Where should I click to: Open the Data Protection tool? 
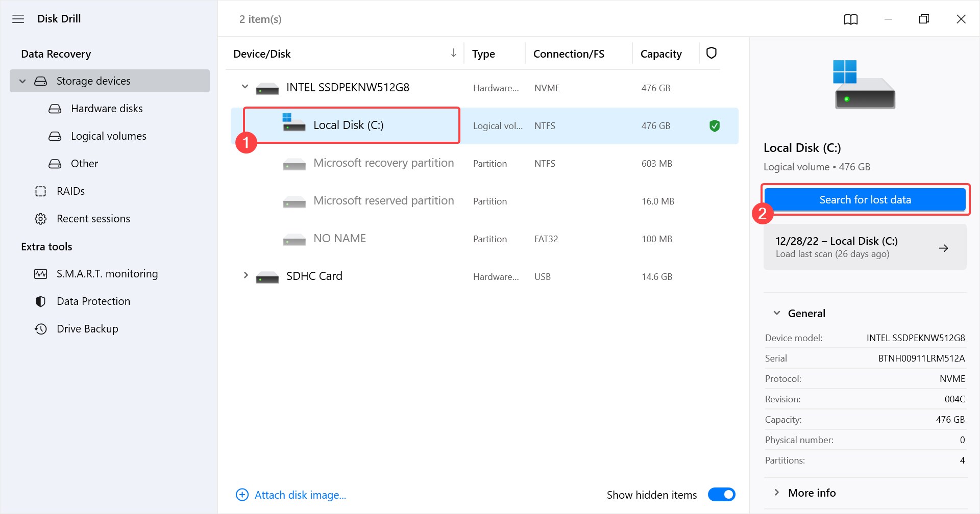coord(93,301)
